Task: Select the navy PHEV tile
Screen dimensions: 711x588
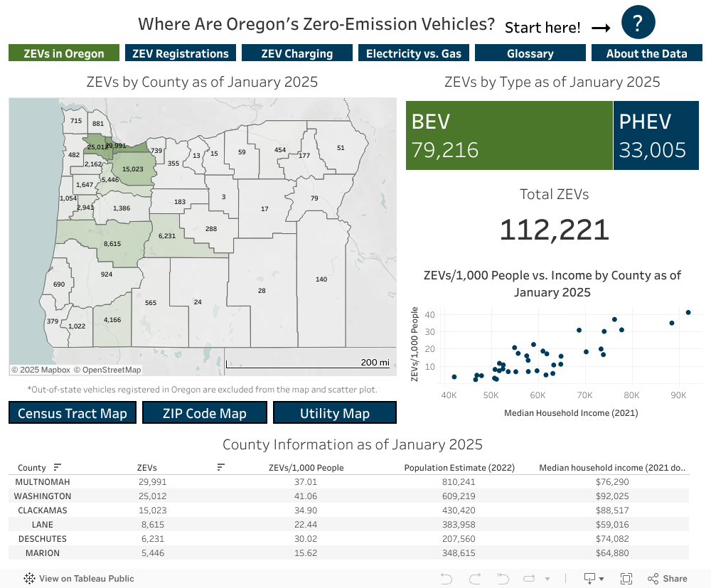Action: [656, 135]
